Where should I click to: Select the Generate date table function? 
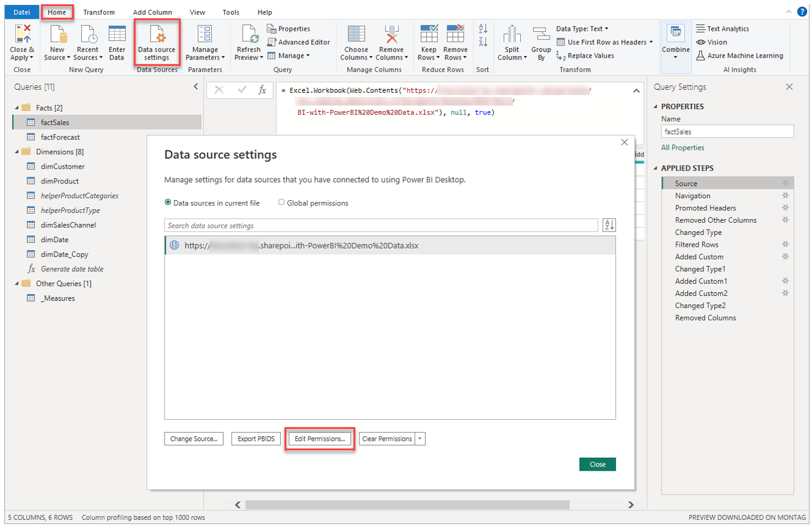tap(72, 269)
